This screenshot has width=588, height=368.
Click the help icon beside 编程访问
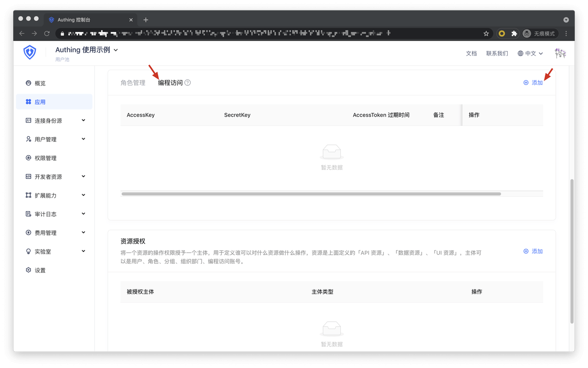pyautogui.click(x=187, y=83)
